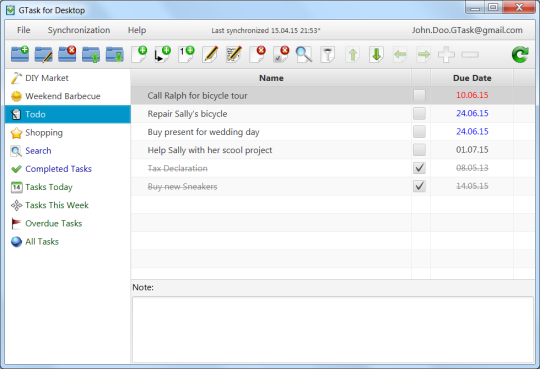The height and width of the screenshot is (369, 540).
Task: Click the filter funnel icon in the toolbar
Action: 328,54
